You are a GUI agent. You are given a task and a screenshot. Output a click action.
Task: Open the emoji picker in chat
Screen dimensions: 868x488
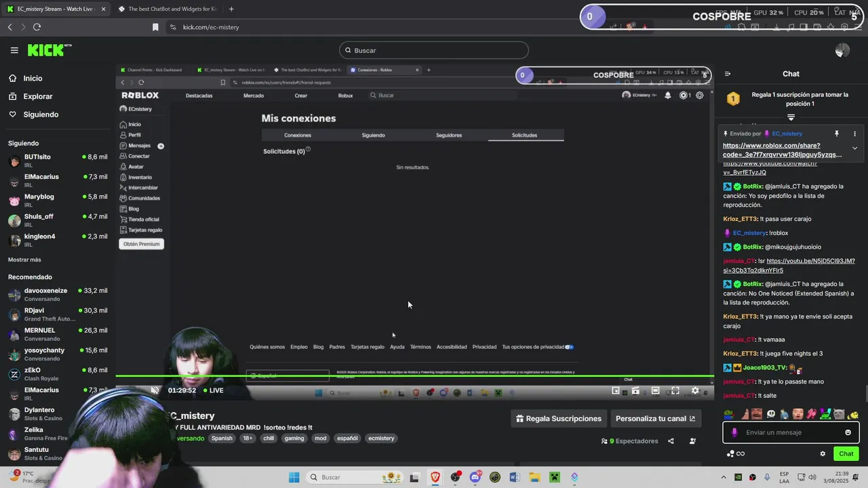[x=848, y=432]
